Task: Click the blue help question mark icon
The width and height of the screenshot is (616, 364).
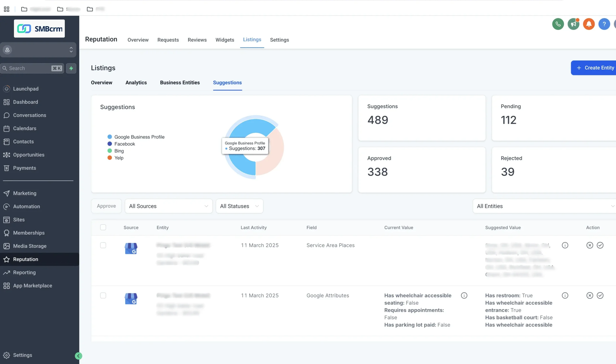Action: (604, 24)
